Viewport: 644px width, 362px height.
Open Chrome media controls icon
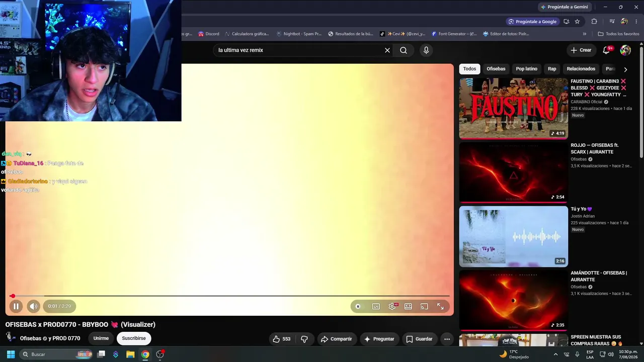[x=612, y=22]
